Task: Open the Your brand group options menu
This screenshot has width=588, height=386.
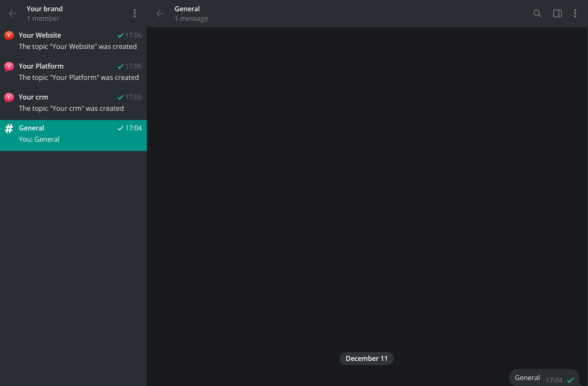Action: point(135,13)
